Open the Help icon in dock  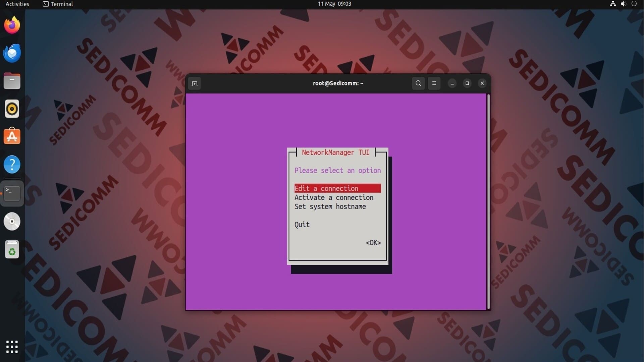coord(12,165)
